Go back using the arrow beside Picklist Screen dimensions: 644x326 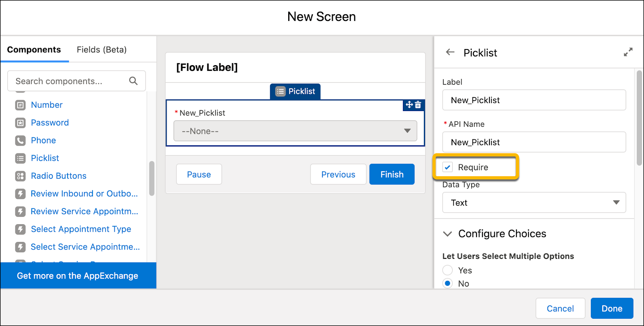pos(450,52)
